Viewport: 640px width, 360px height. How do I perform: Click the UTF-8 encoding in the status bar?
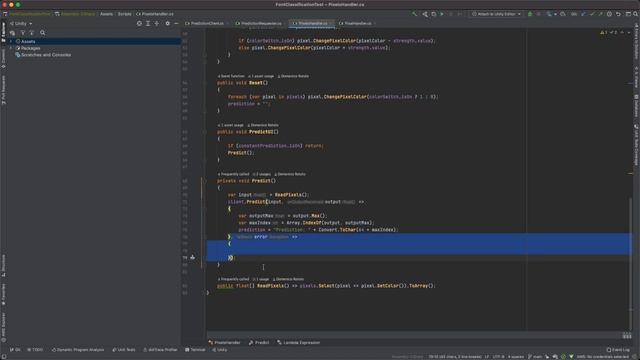click(x=498, y=357)
